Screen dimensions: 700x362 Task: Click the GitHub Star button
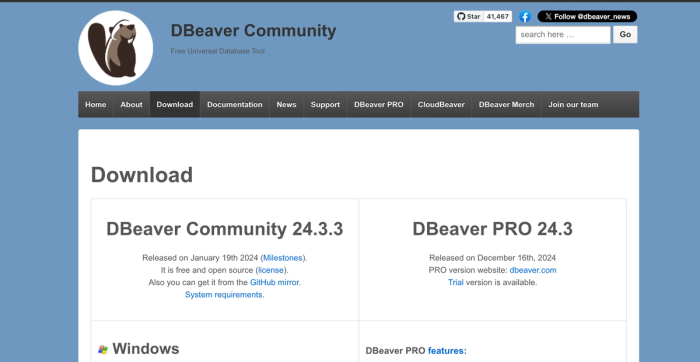[468, 17]
